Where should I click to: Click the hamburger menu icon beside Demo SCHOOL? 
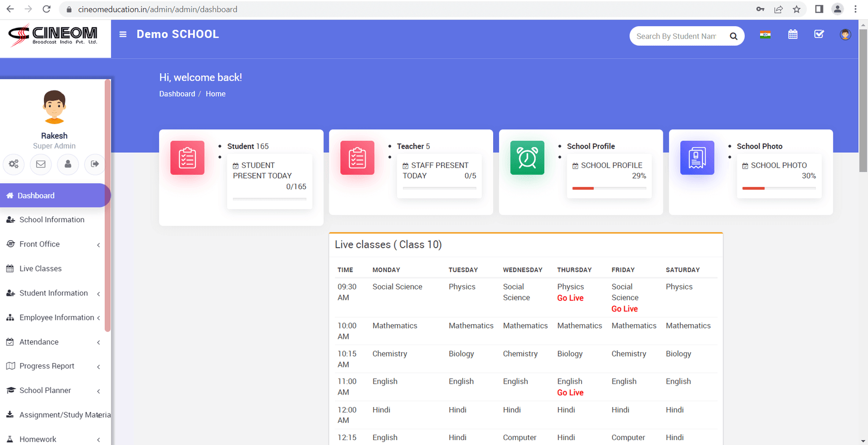123,34
